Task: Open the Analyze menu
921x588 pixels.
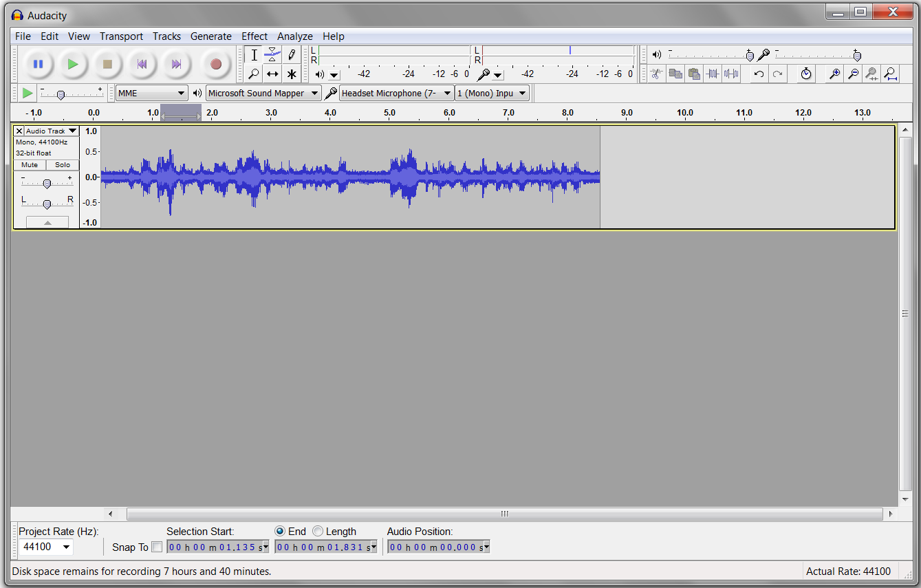Action: pyautogui.click(x=295, y=36)
